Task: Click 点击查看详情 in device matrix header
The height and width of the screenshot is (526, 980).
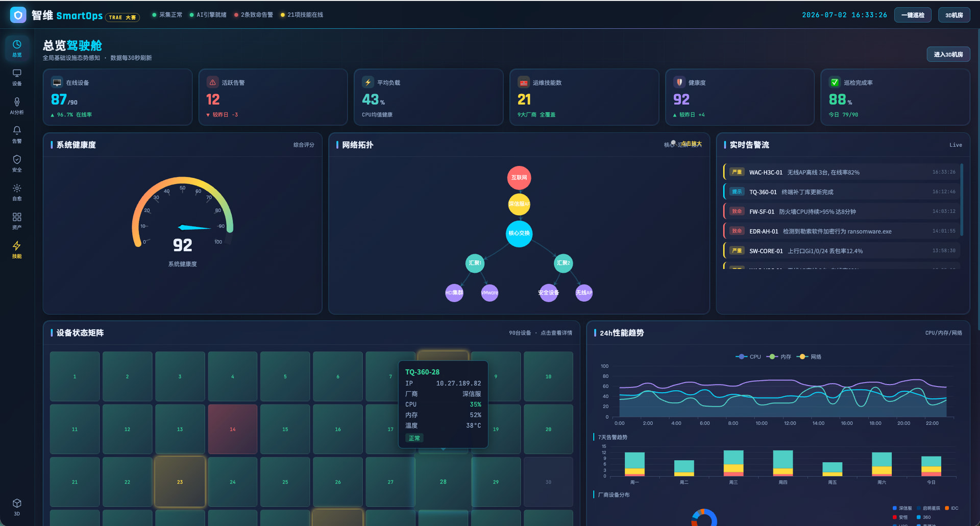Action: (556, 333)
